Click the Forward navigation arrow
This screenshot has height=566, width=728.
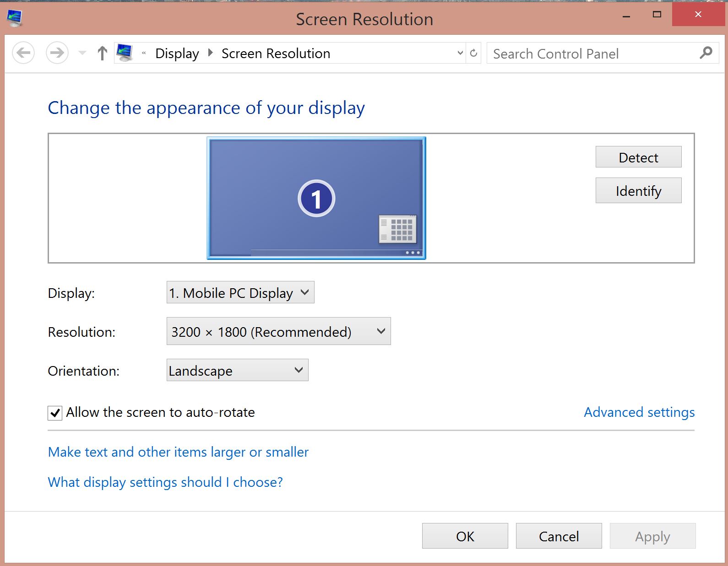click(x=57, y=53)
